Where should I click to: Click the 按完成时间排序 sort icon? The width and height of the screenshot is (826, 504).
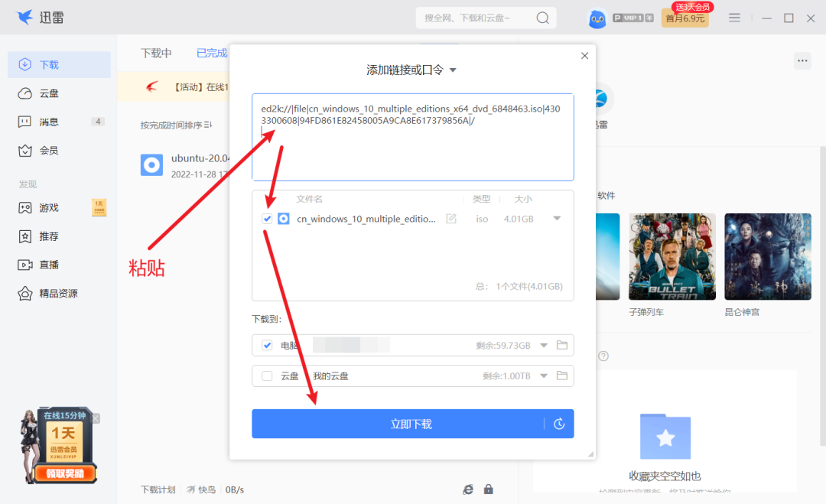(208, 125)
